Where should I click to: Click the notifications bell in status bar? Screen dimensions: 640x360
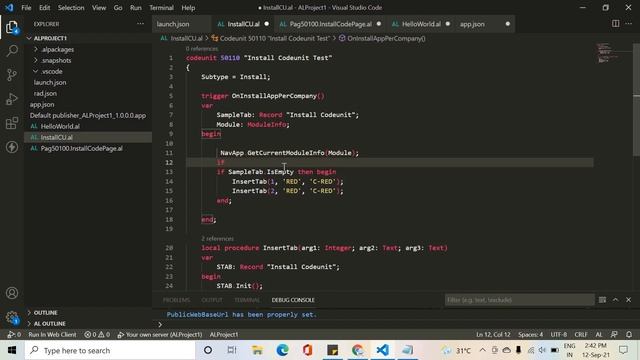point(629,335)
